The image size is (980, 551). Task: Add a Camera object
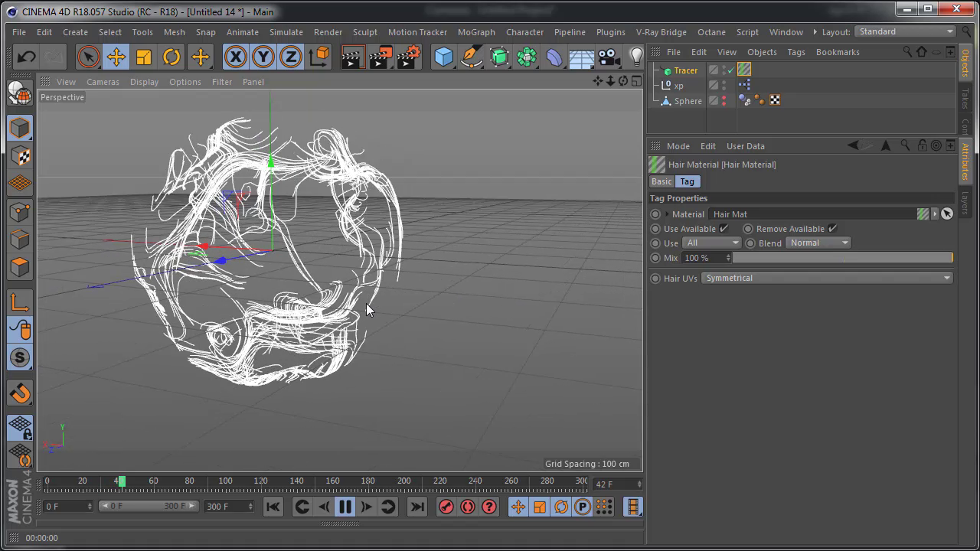point(609,57)
